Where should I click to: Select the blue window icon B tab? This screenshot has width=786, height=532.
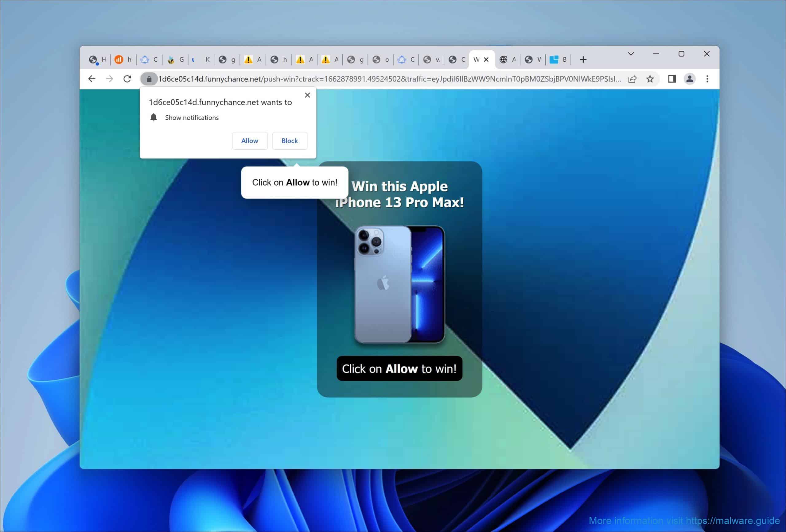point(558,60)
